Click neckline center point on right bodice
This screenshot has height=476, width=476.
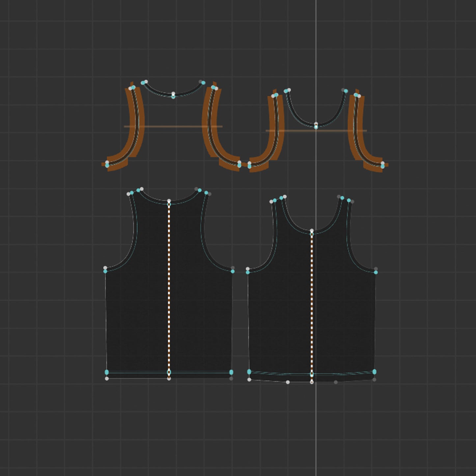point(312,231)
